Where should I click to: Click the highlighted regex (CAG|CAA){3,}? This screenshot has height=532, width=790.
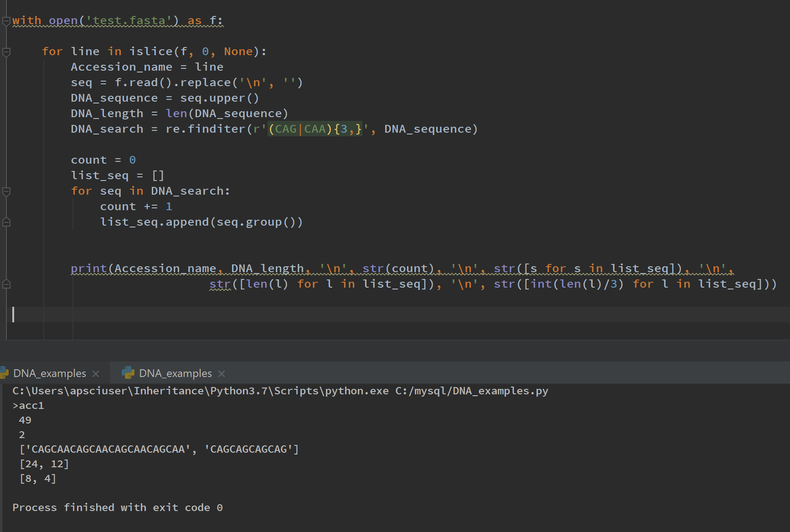point(315,129)
